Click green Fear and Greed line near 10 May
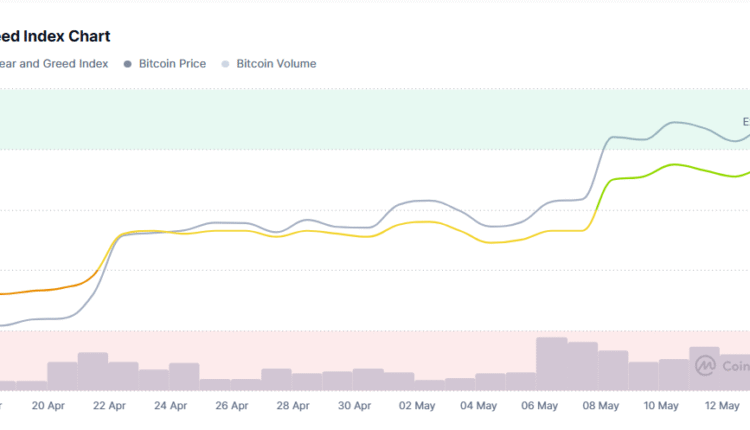 (676, 165)
